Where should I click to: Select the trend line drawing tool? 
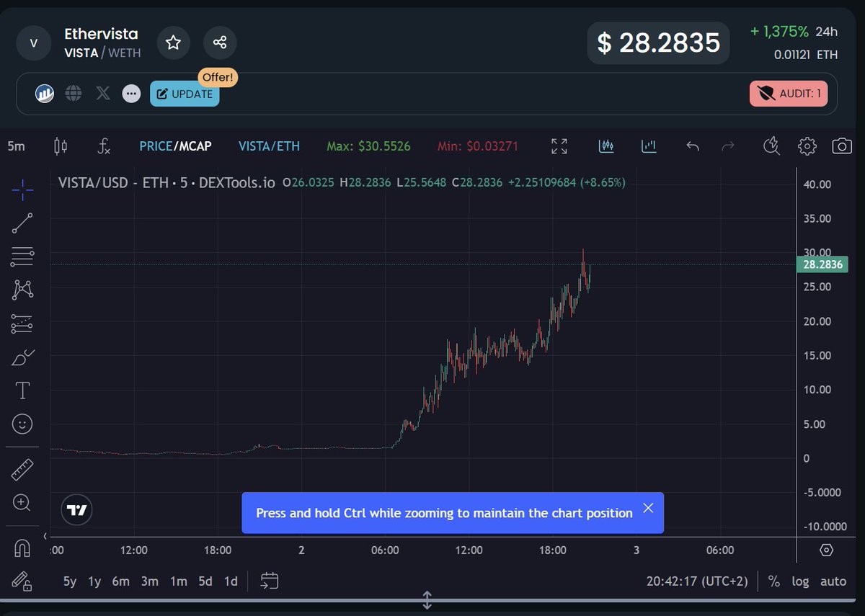pos(22,223)
